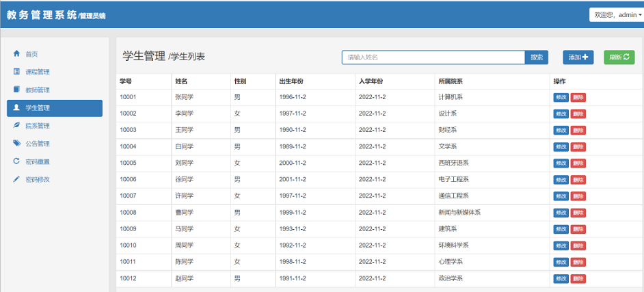Click 修改 in row 10006
The height and width of the screenshot is (292, 644).
561,179
